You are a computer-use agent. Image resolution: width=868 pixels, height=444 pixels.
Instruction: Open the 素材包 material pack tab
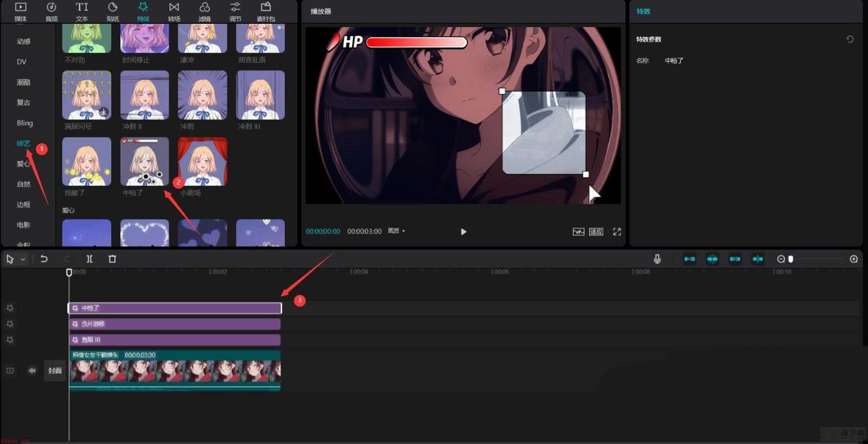pos(266,11)
